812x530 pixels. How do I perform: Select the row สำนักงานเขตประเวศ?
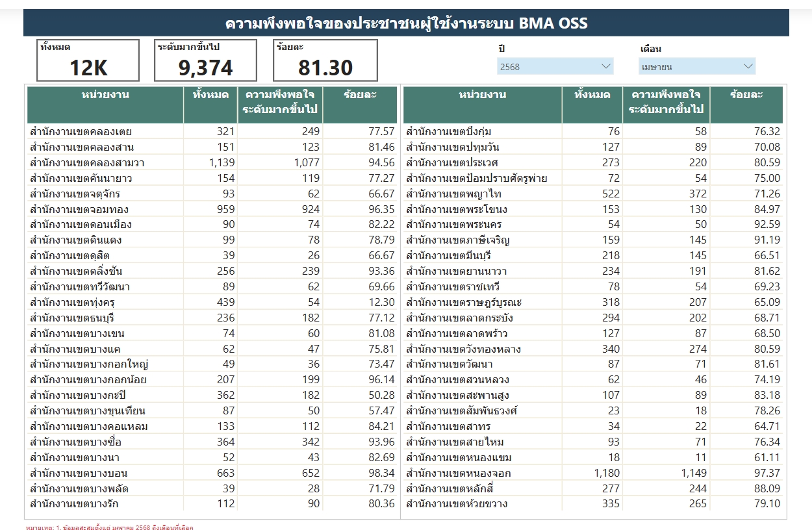(593, 162)
